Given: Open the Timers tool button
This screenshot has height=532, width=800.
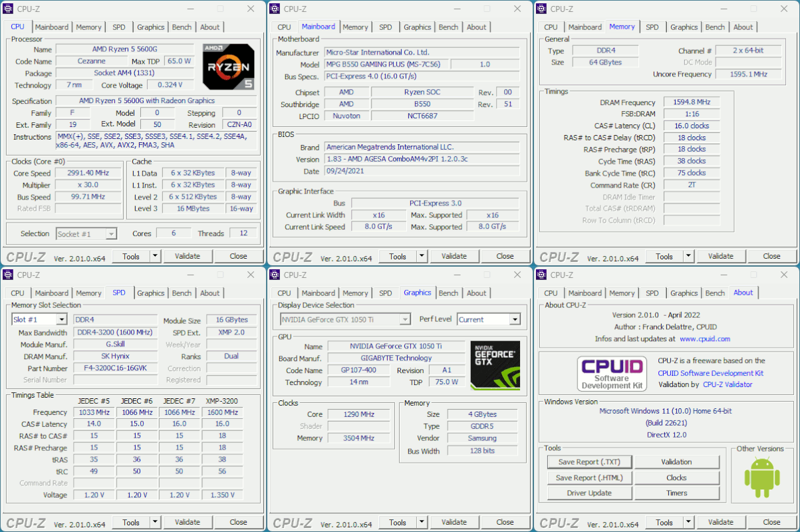Looking at the screenshot, I should point(676,493).
